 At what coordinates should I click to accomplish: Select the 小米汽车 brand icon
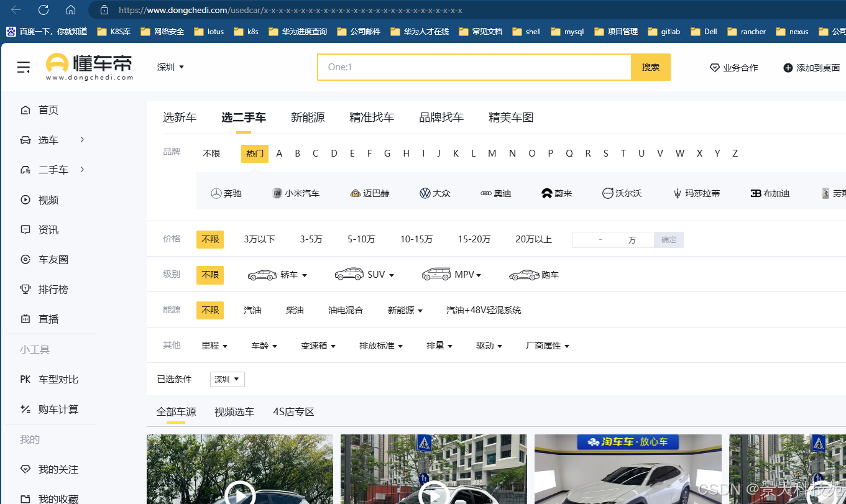pos(296,193)
